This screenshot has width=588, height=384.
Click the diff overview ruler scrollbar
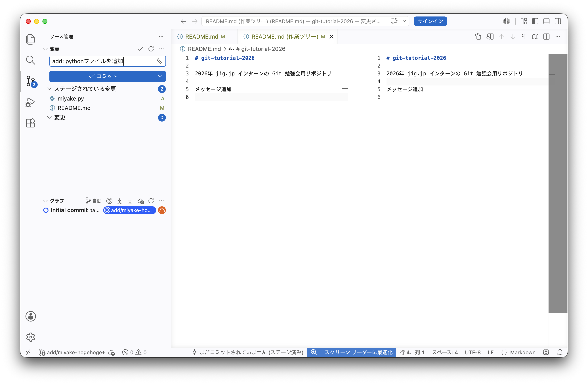coord(558,183)
